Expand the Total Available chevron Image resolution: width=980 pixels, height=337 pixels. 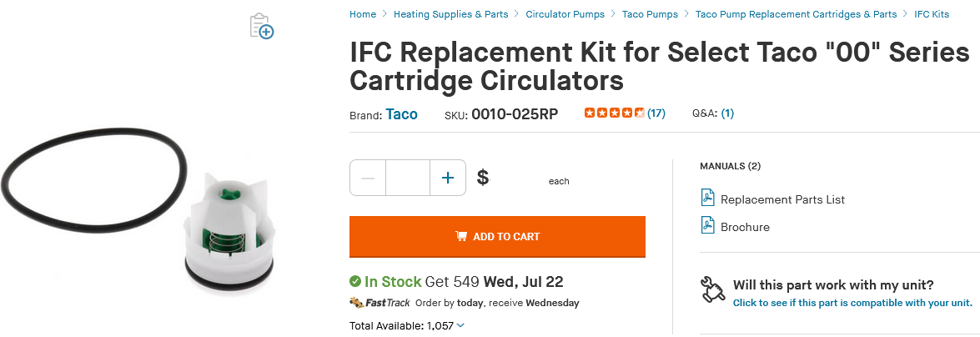click(x=460, y=325)
